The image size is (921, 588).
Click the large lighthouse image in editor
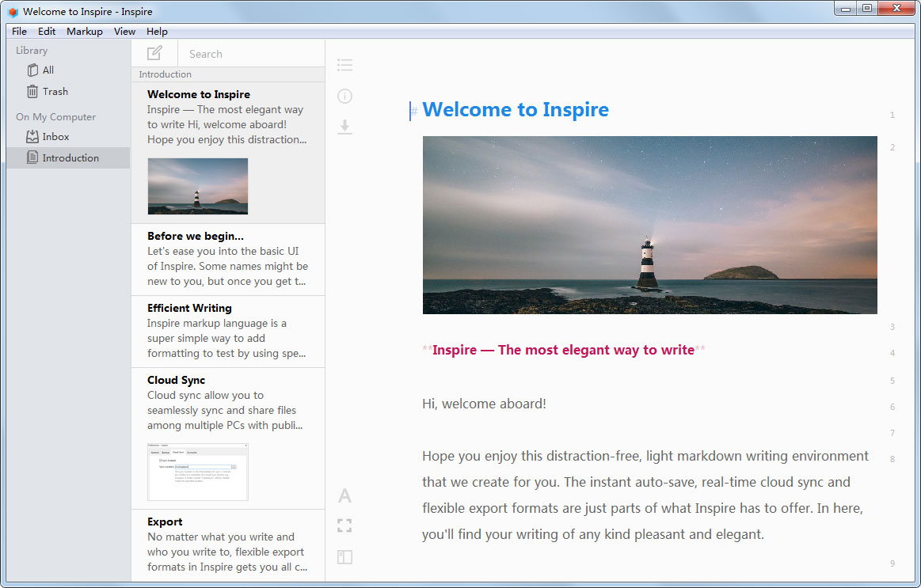(649, 225)
